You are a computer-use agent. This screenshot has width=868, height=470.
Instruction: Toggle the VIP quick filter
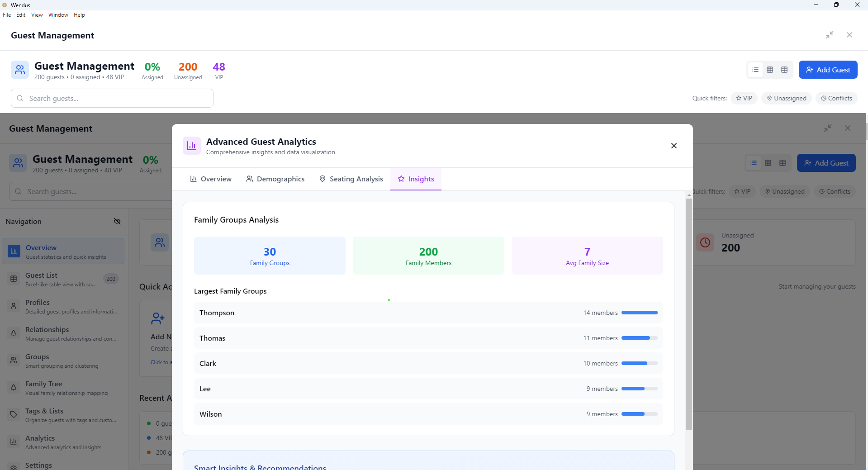744,98
